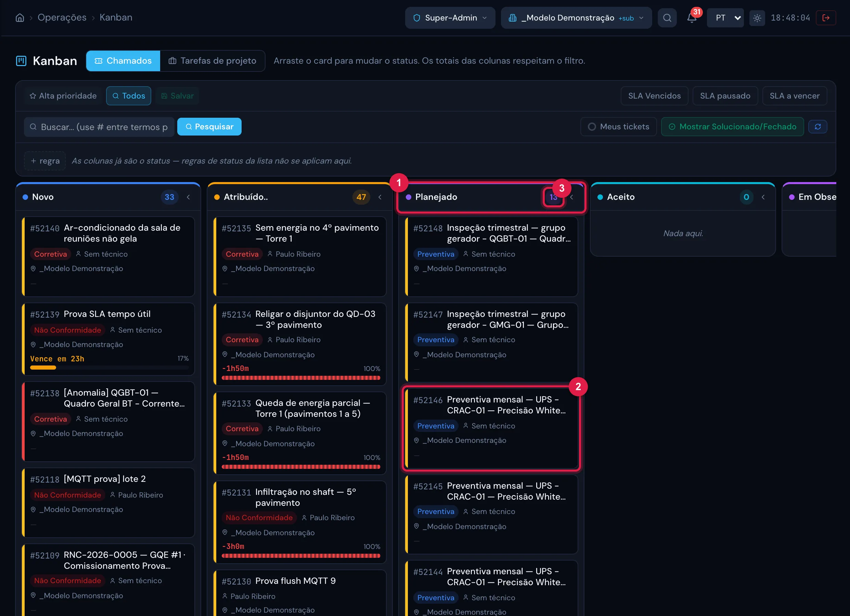Click SLA progress bar of #52139

click(110, 368)
